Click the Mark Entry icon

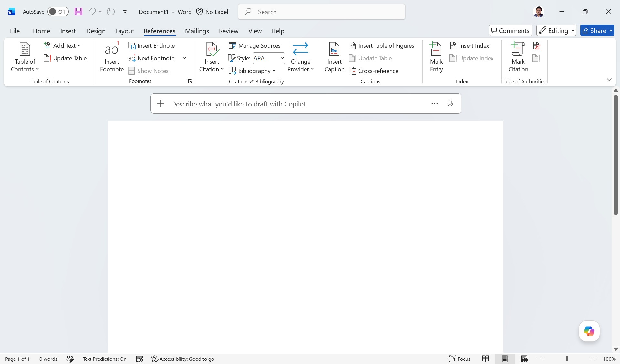coord(436,57)
